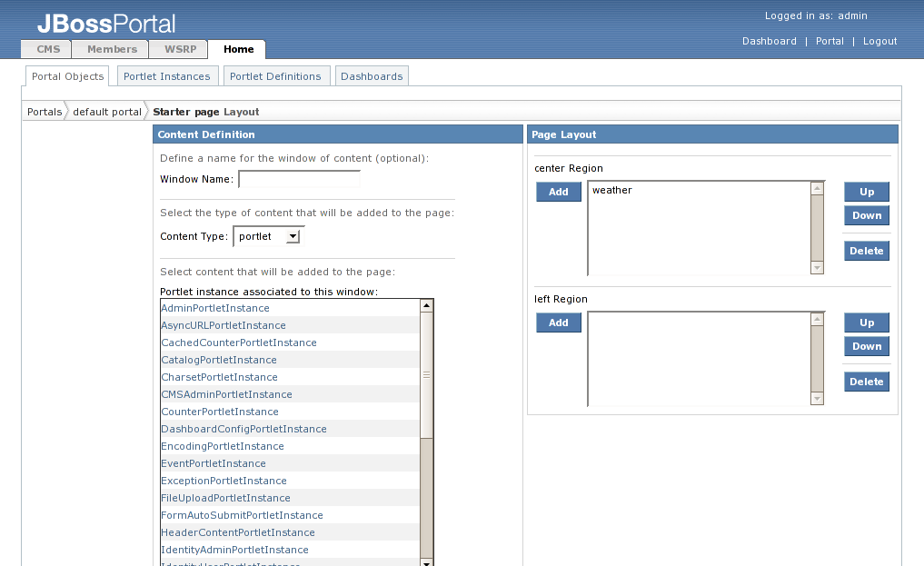Select weather entry in center Region

tap(612, 191)
